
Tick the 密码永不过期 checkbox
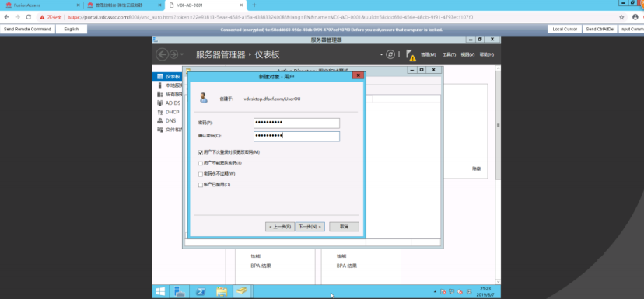201,174
